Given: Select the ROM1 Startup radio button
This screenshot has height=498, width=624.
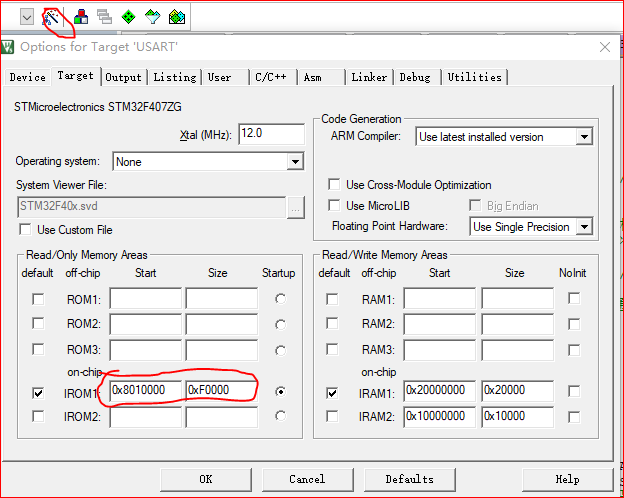Looking at the screenshot, I should click(281, 299).
